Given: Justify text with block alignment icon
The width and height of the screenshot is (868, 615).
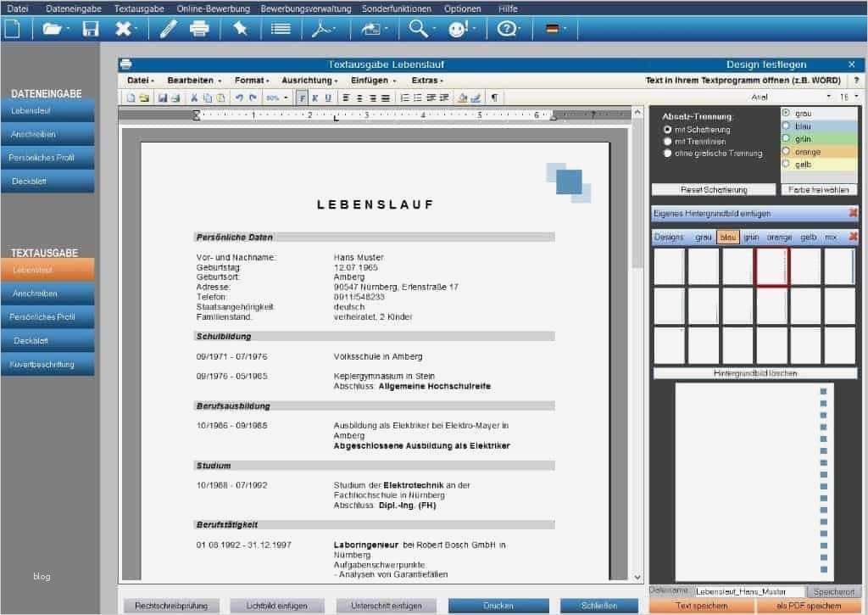Looking at the screenshot, I should tap(386, 98).
